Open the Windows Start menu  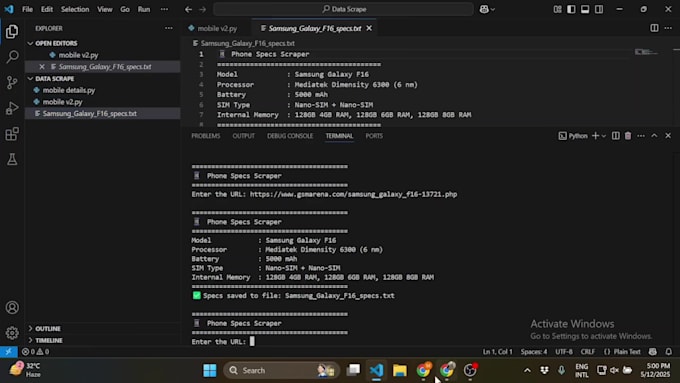coord(209,370)
